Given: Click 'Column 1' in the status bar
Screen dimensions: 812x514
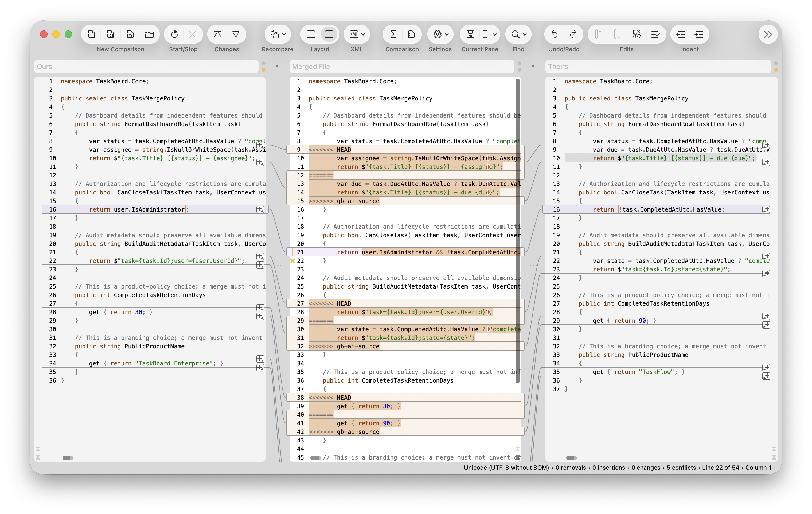Looking at the screenshot, I should coord(758,468).
